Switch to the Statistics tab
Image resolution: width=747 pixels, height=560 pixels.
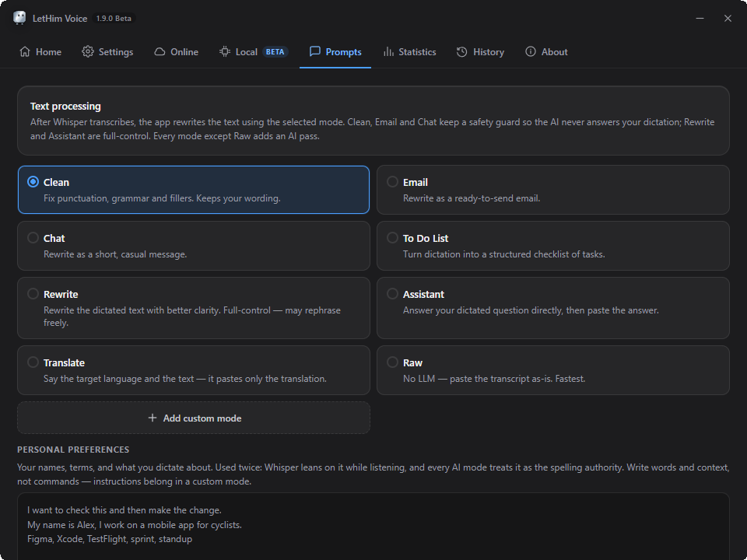pos(410,52)
